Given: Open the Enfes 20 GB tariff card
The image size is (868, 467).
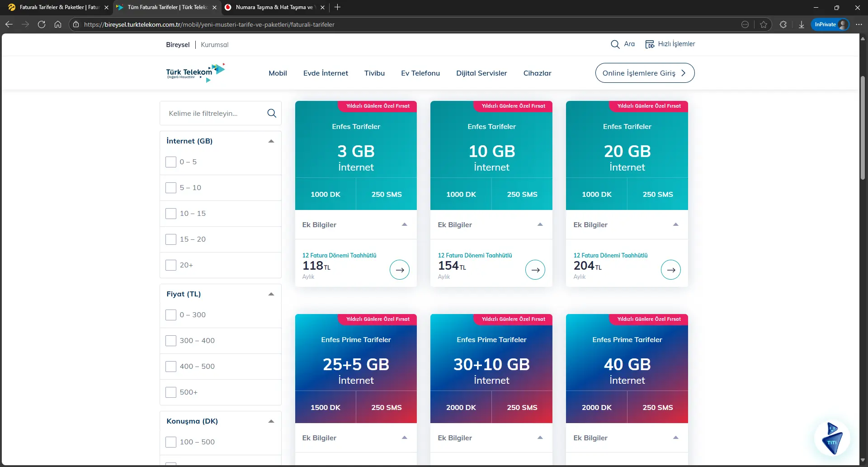Looking at the screenshot, I should (627, 155).
